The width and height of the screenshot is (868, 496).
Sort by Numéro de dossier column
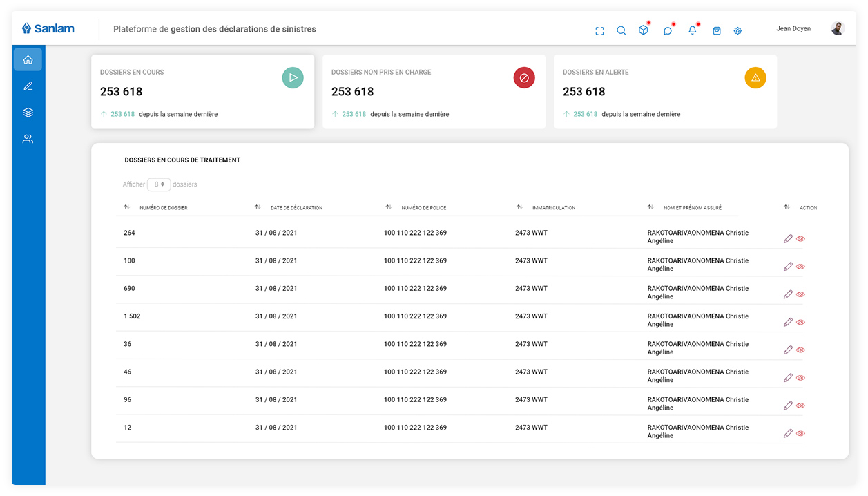coord(163,207)
